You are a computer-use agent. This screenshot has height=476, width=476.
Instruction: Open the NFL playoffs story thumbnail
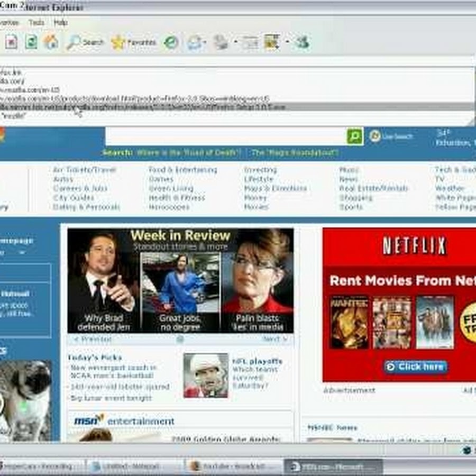pos(206,376)
